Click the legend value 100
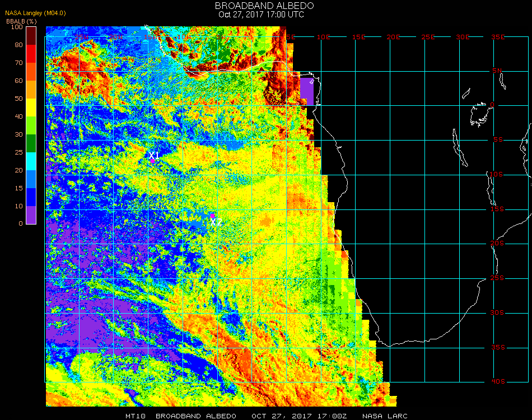Viewport: 532px width, 420px height. [17, 27]
